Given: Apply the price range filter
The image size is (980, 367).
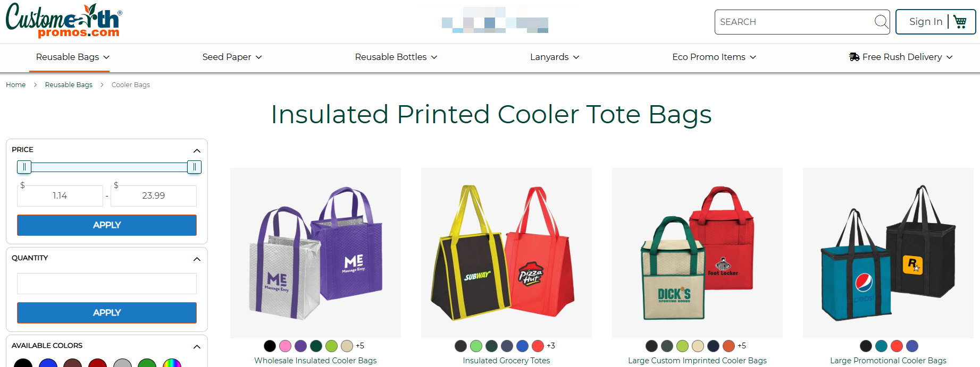Looking at the screenshot, I should [107, 225].
